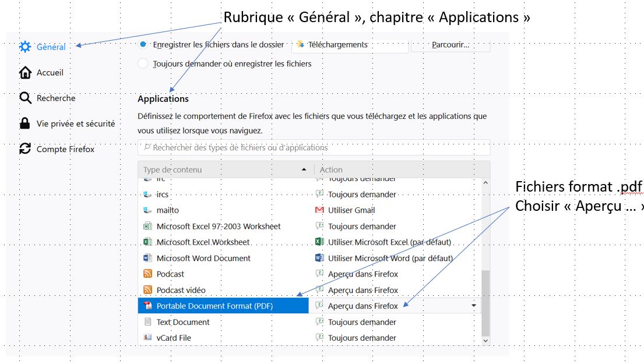This screenshot has height=364, width=644.
Task: Click the padlock icon for Vie privée
Action: (x=25, y=123)
